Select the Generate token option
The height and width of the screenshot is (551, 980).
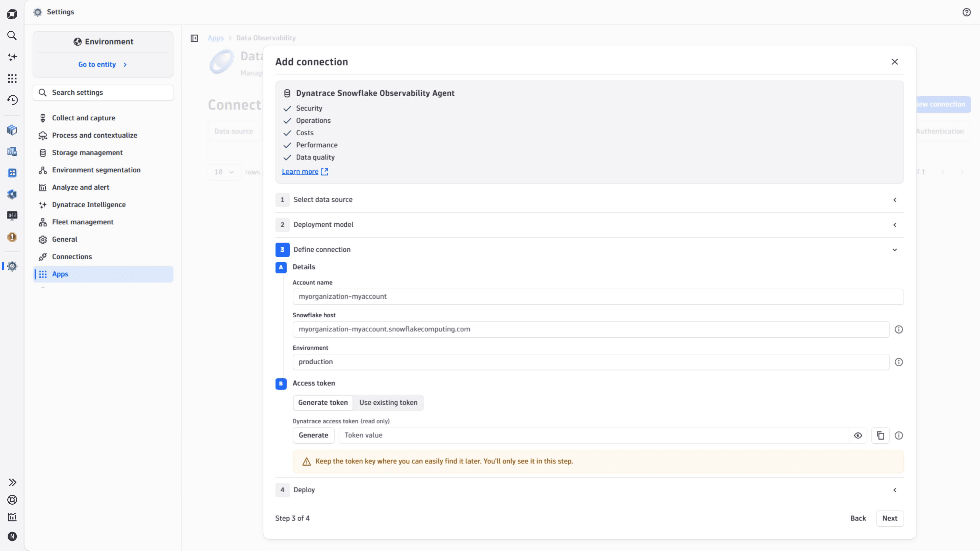323,402
